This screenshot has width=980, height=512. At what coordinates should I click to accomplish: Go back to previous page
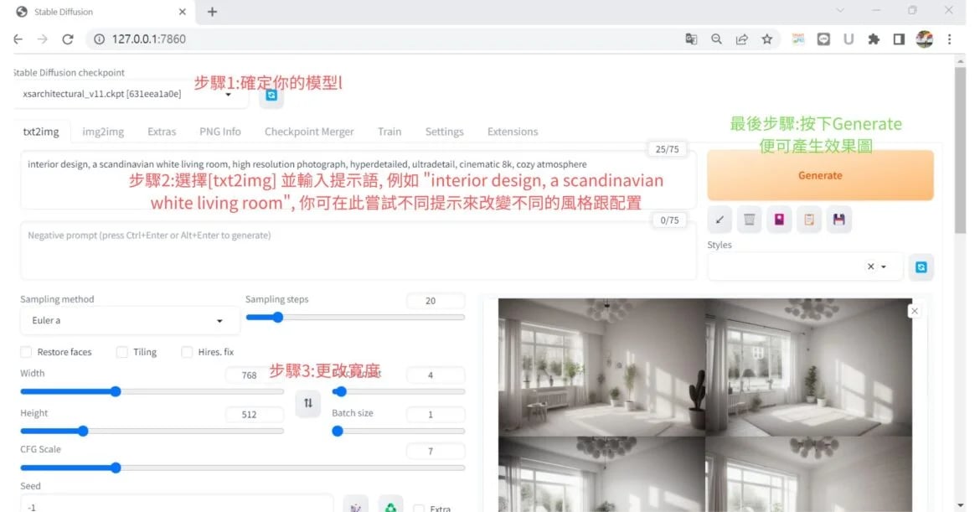pyautogui.click(x=18, y=39)
